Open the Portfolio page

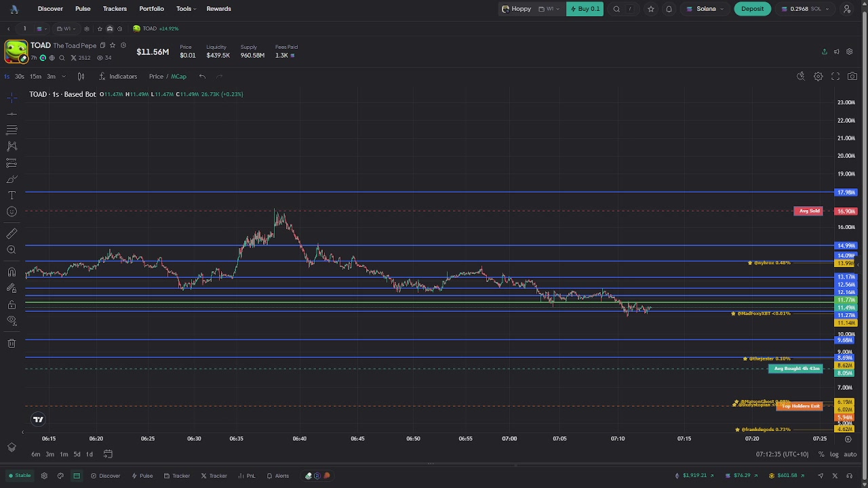click(x=151, y=9)
